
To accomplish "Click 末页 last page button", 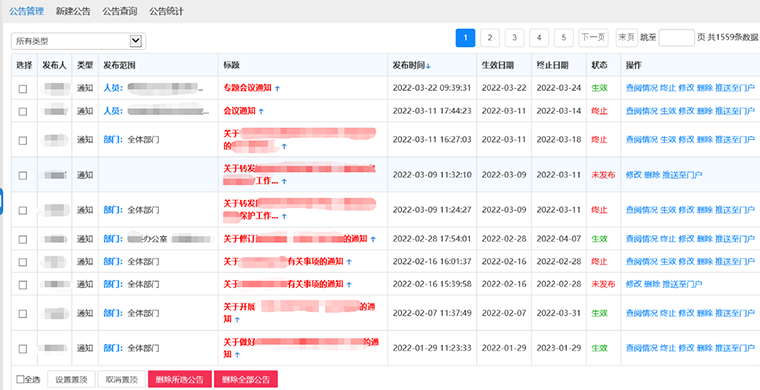I will 627,38.
